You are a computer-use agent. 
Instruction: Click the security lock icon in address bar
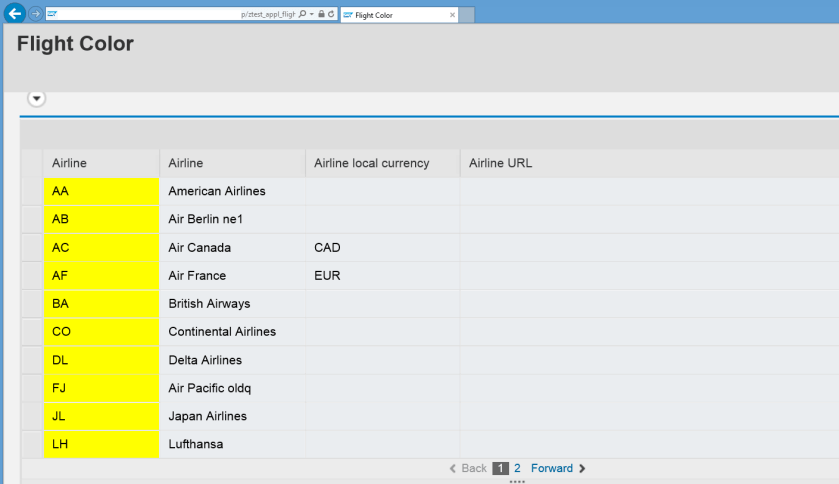(x=321, y=14)
